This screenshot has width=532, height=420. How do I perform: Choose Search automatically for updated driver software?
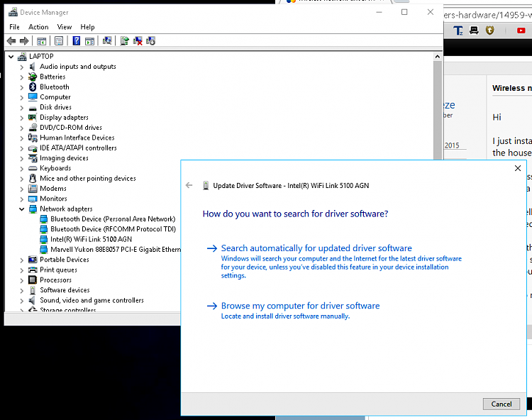pos(316,248)
